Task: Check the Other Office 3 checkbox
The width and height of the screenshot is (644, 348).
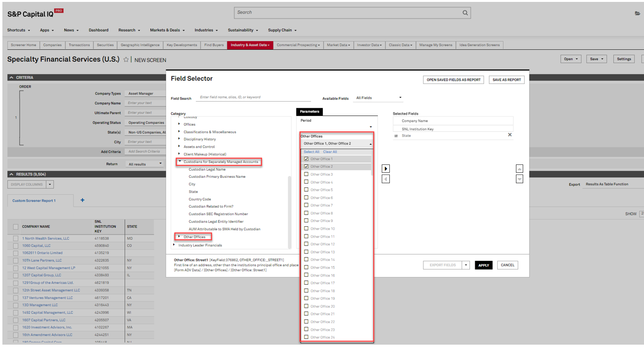Action: pyautogui.click(x=306, y=174)
